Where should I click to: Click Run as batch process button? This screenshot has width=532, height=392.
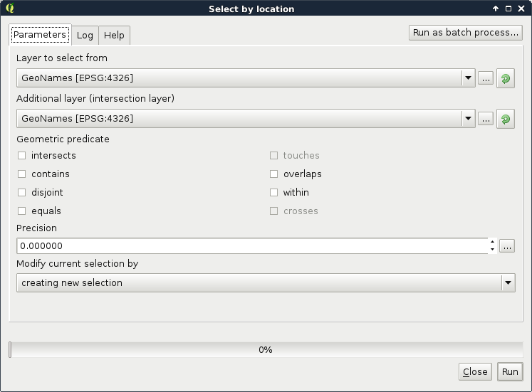click(x=466, y=33)
